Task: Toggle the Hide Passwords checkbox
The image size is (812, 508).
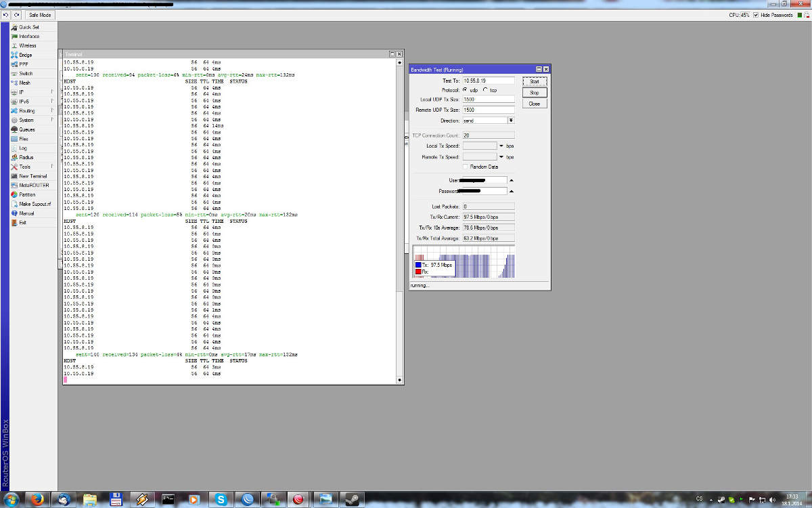Action: coord(757,15)
